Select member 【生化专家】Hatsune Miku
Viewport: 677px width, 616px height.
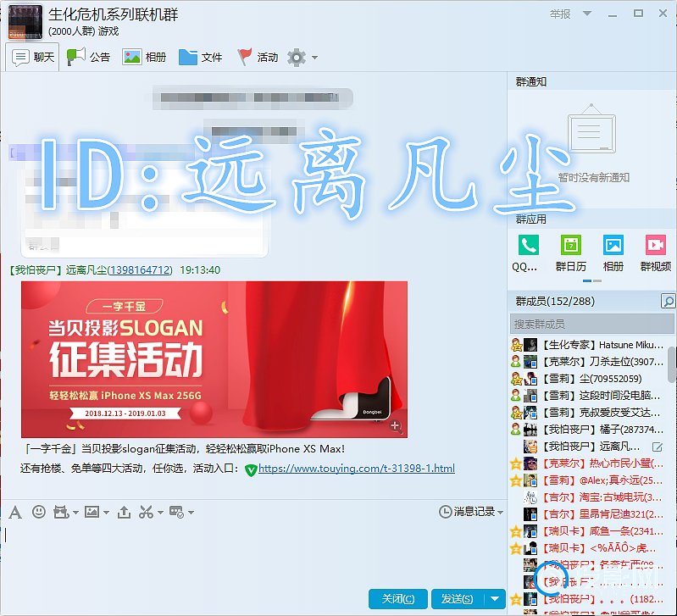click(587, 345)
